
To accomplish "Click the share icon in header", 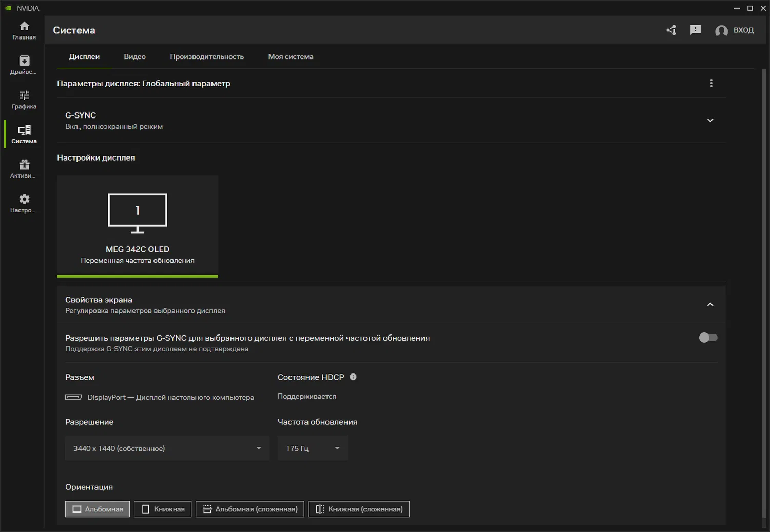I will click(x=671, y=30).
